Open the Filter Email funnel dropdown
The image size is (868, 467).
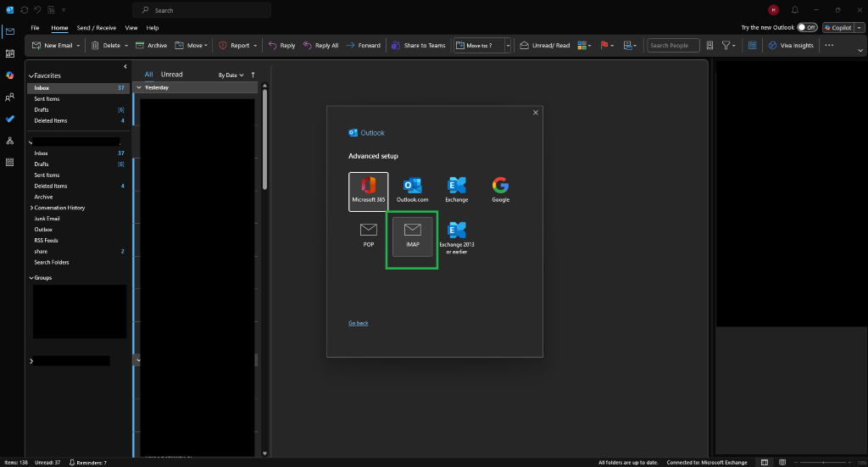click(x=728, y=46)
